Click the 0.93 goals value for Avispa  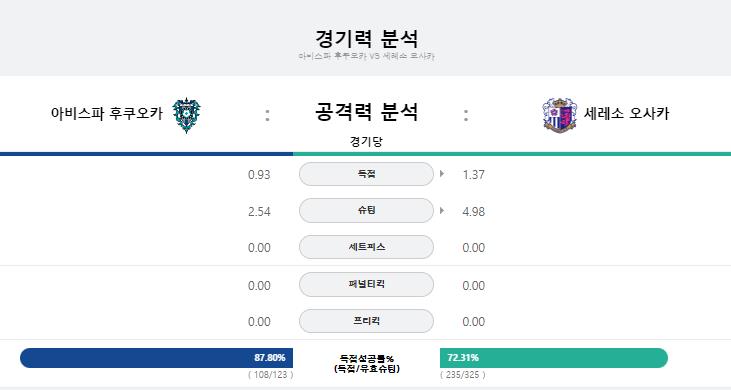pyautogui.click(x=259, y=175)
